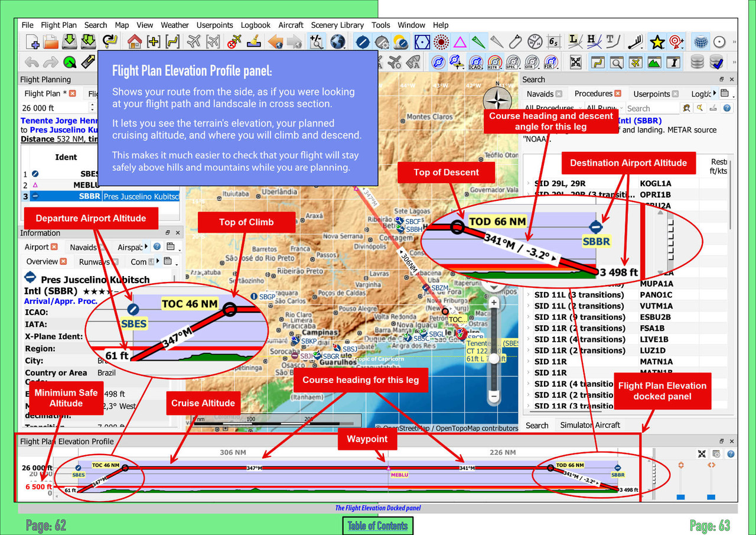Click the map zoom-in plus button

click(494, 302)
